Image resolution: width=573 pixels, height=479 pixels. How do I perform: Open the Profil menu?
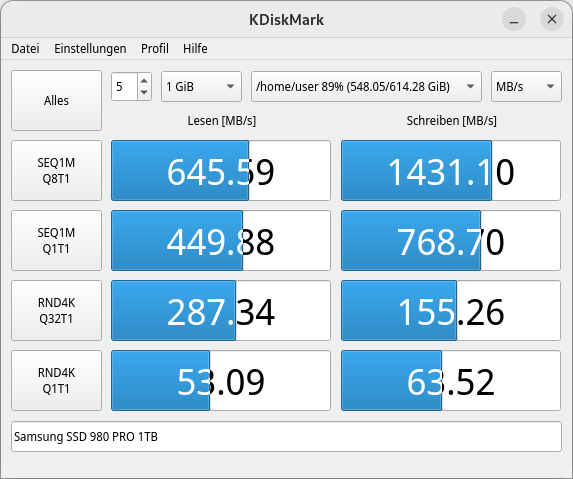[155, 49]
